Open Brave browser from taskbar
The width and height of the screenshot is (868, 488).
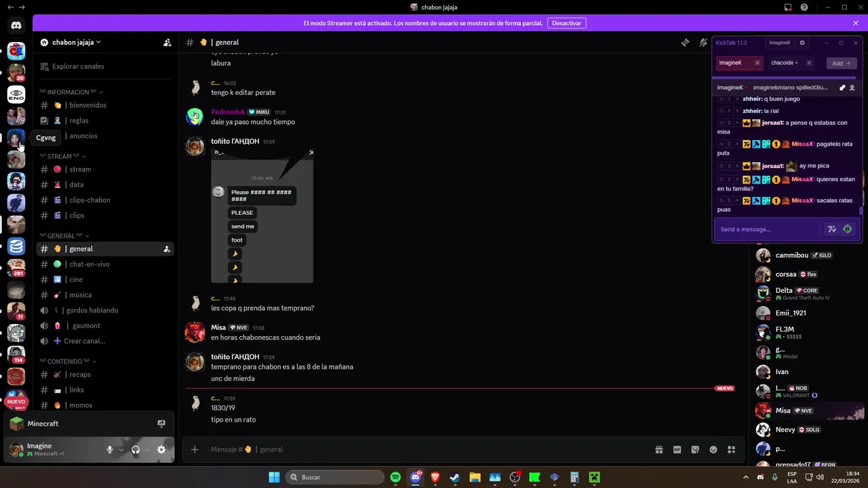(x=435, y=477)
